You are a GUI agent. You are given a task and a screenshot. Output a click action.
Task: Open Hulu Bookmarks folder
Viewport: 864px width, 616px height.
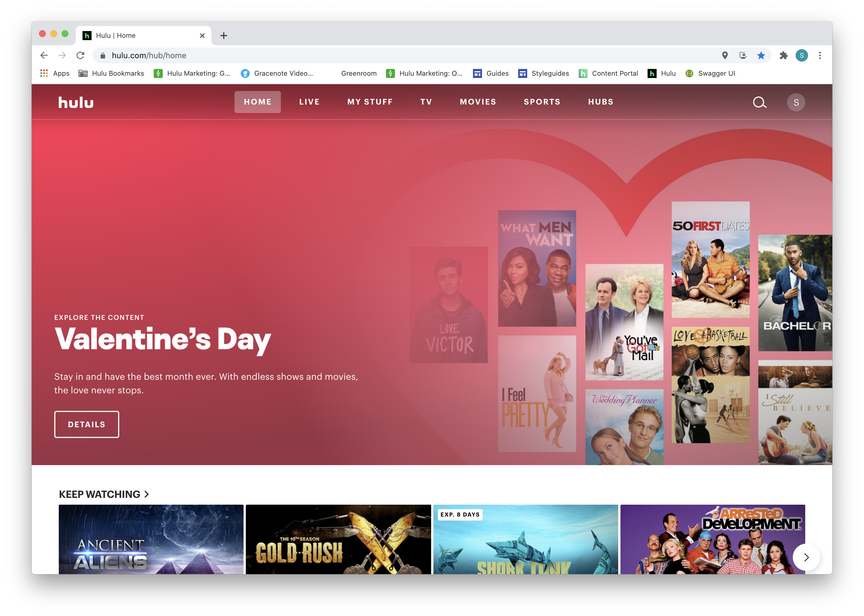click(x=111, y=73)
